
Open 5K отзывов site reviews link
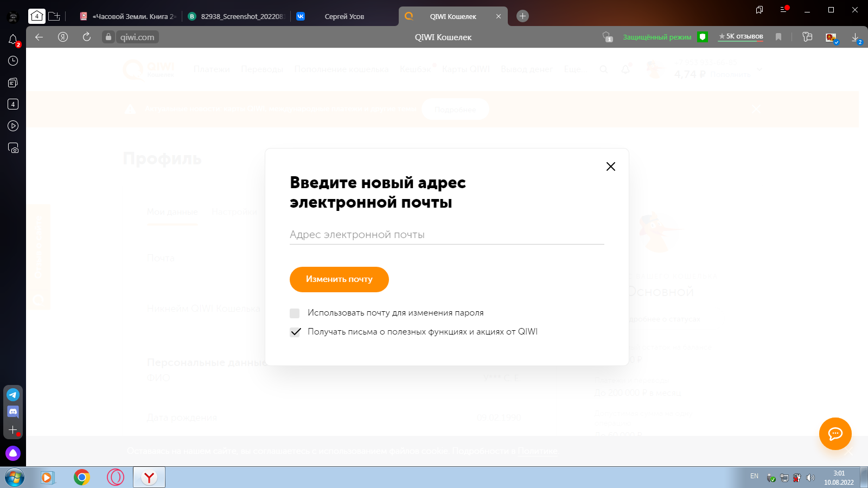741,37
